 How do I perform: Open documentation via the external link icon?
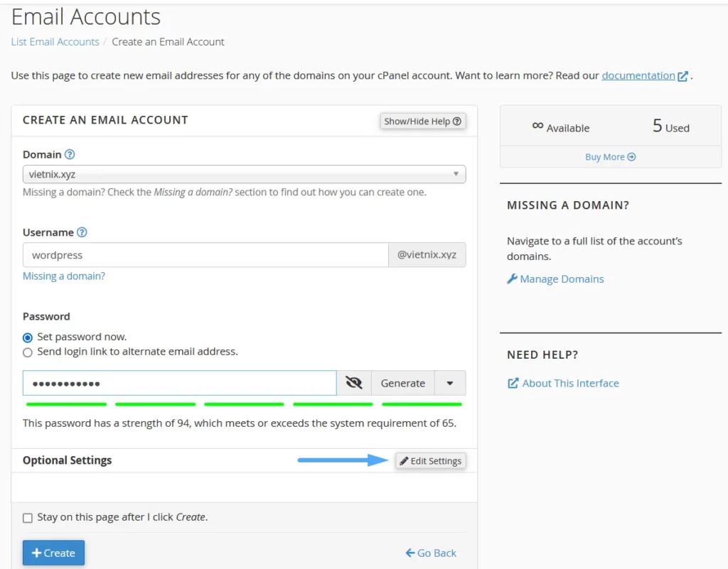[x=681, y=75]
